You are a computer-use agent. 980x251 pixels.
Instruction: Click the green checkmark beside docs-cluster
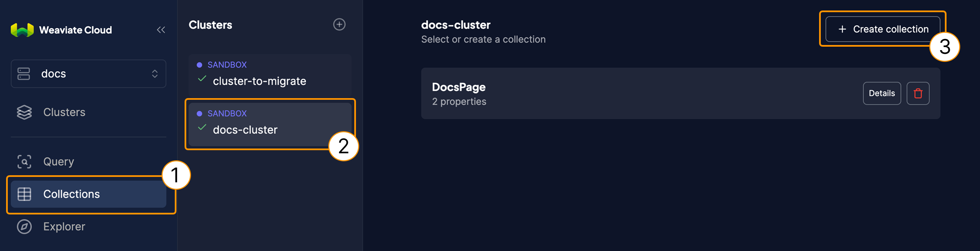point(202,127)
